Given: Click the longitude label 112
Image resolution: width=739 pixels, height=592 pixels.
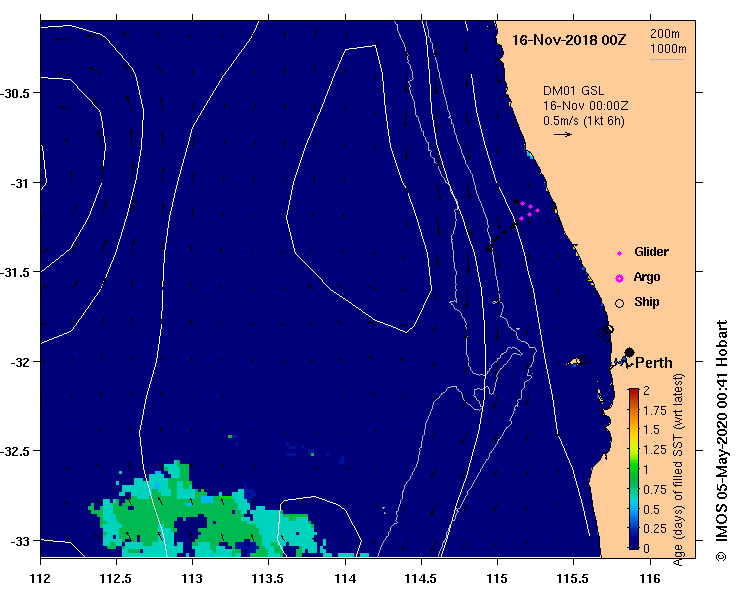Looking at the screenshot, I should (x=40, y=578).
